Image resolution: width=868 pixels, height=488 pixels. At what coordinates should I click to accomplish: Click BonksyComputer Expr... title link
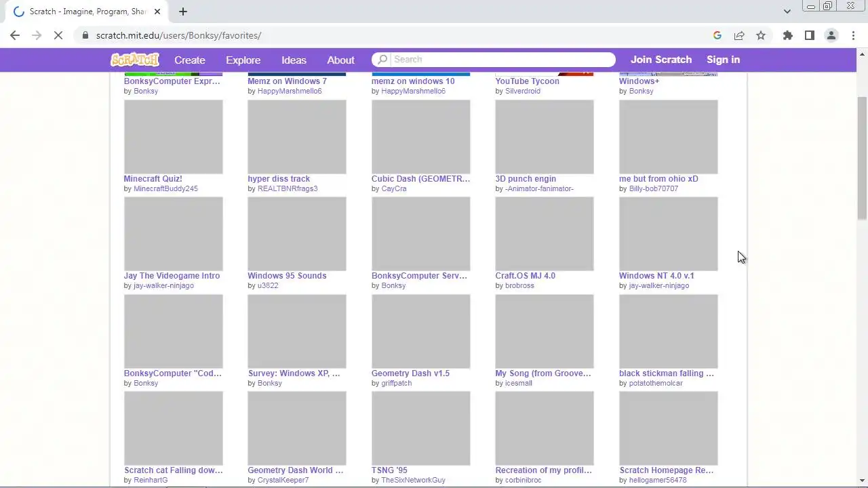[172, 81]
